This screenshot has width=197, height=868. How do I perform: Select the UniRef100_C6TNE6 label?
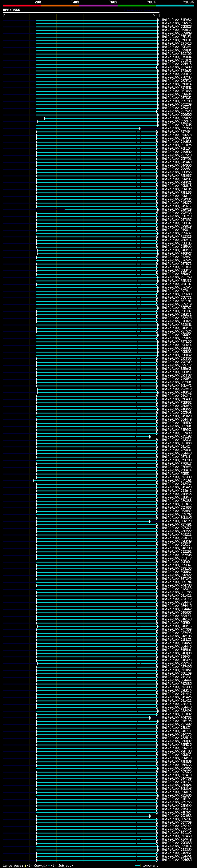(176, 504)
